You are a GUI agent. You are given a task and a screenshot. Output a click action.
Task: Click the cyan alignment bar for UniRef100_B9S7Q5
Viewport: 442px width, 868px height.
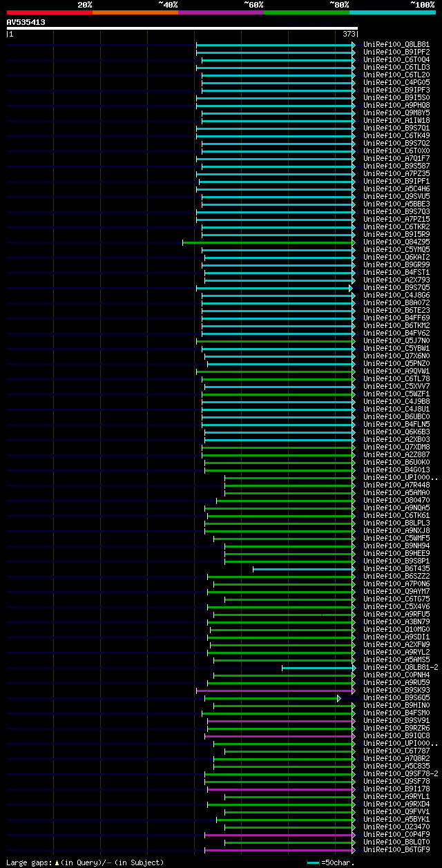(x=274, y=288)
